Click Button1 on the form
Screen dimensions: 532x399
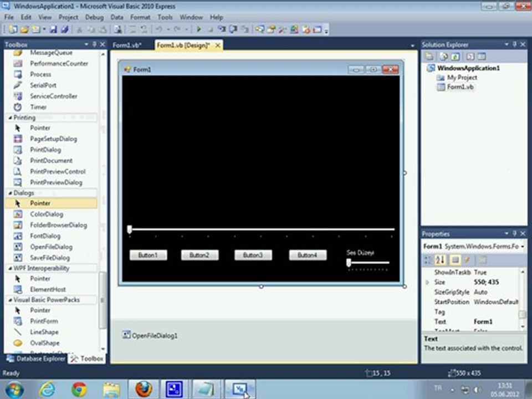(149, 255)
